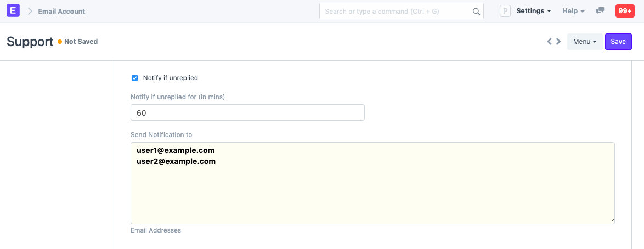The height and width of the screenshot is (249, 644).
Task: Click the P user avatar icon
Action: pos(505,11)
